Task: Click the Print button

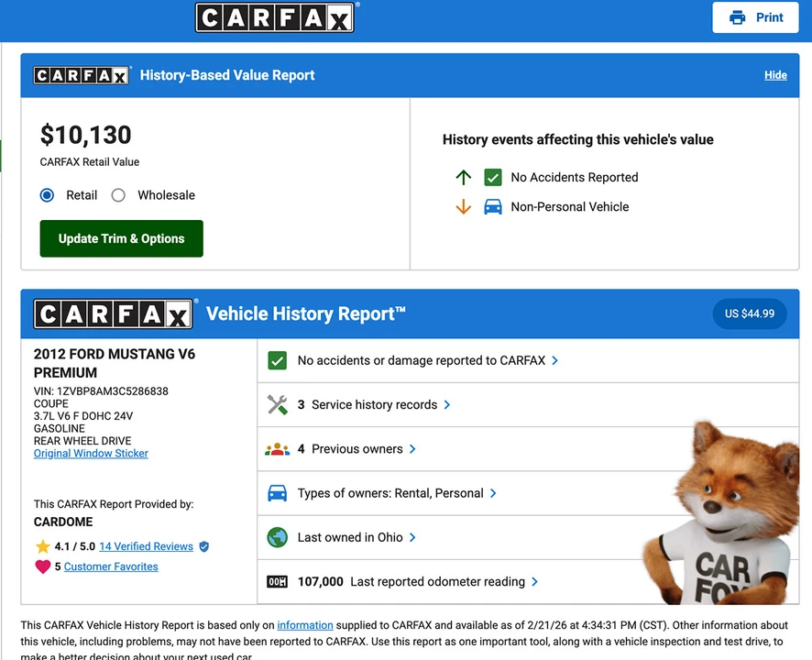Action: (755, 17)
